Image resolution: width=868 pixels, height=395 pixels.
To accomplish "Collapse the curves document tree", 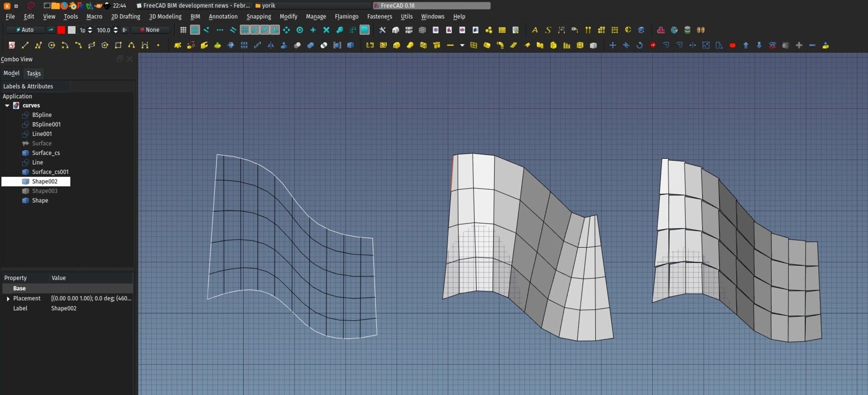I will pos(7,105).
